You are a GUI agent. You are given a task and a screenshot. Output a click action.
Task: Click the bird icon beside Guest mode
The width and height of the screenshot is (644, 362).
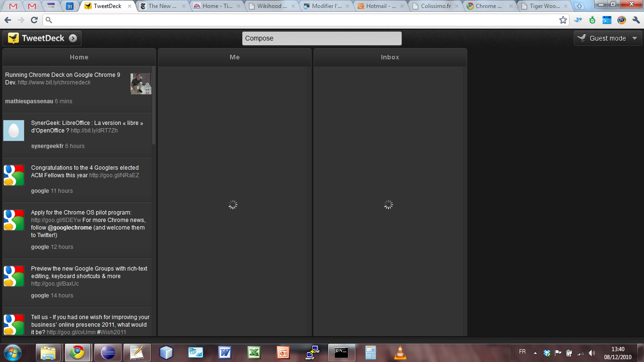click(x=582, y=38)
